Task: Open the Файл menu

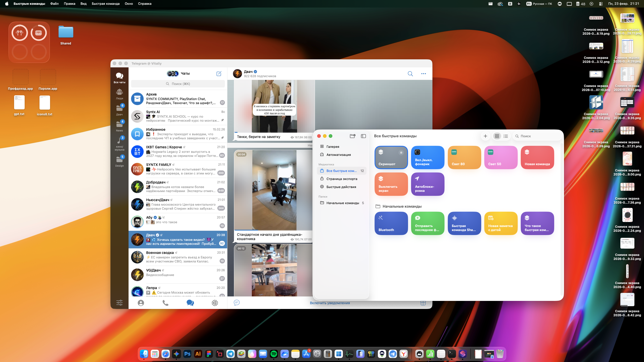Action: (x=54, y=4)
